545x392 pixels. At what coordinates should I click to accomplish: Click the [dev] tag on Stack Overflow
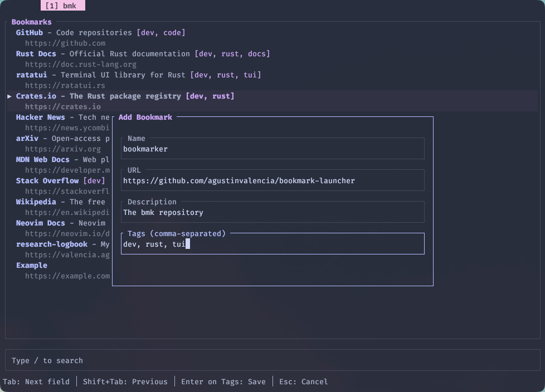pos(94,181)
